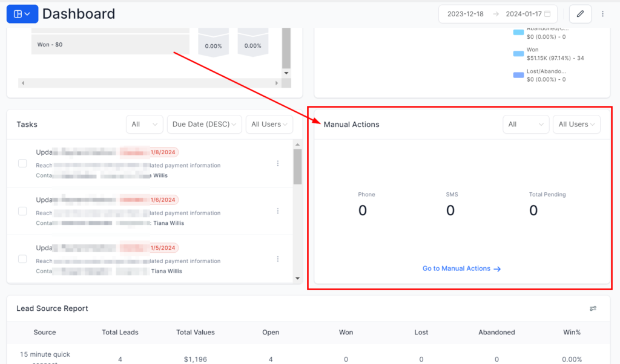Screen dimensions: 620x364
Task: Open options for the 1/8/2024 task
Action: click(x=277, y=163)
